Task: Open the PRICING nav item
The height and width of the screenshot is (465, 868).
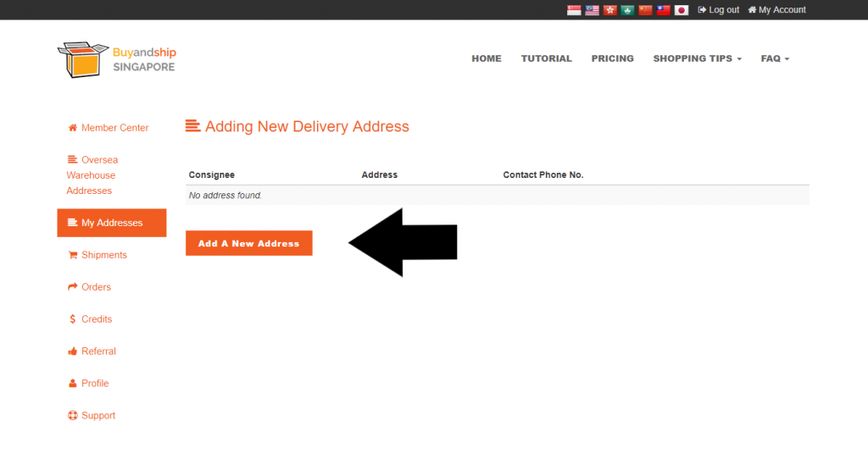Action: tap(612, 58)
